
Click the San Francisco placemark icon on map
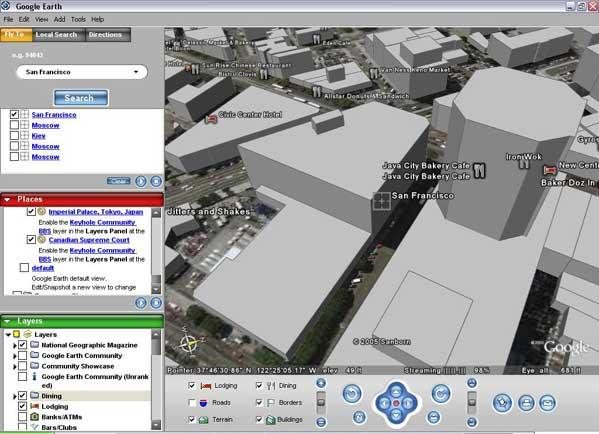tap(382, 201)
